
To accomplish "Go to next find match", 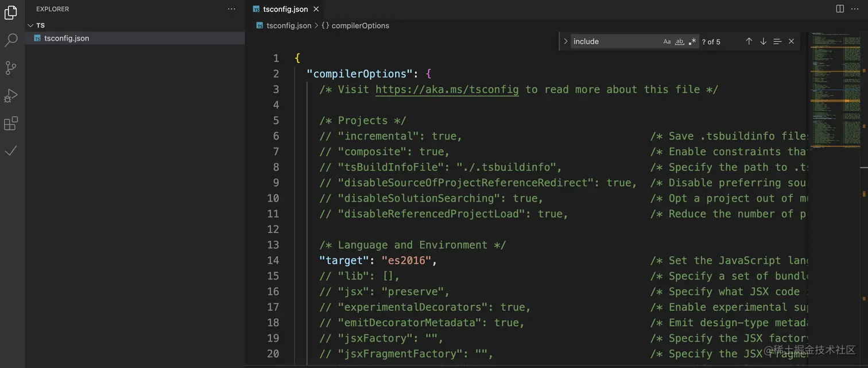I will [x=763, y=41].
